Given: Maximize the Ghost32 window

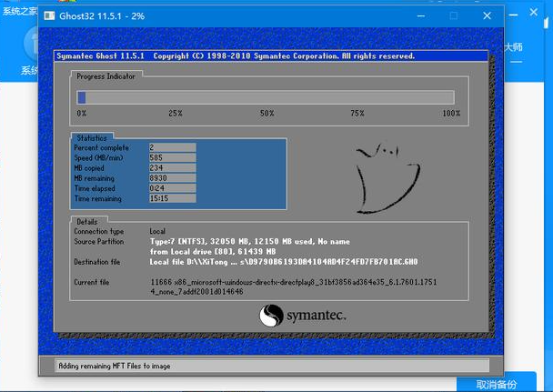Looking at the screenshot, I should [453, 16].
